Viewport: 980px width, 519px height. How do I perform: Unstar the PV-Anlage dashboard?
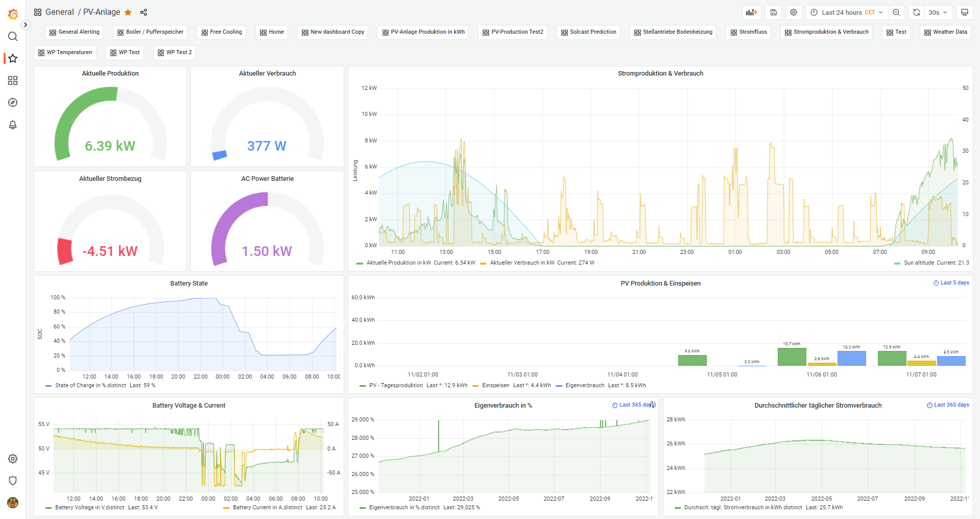[128, 12]
